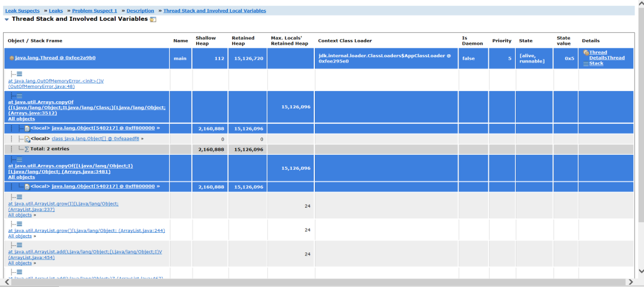This screenshot has width=644, height=287.
Task: Click the stack frame icon above OutOfMemoryError
Action: pos(19,74)
